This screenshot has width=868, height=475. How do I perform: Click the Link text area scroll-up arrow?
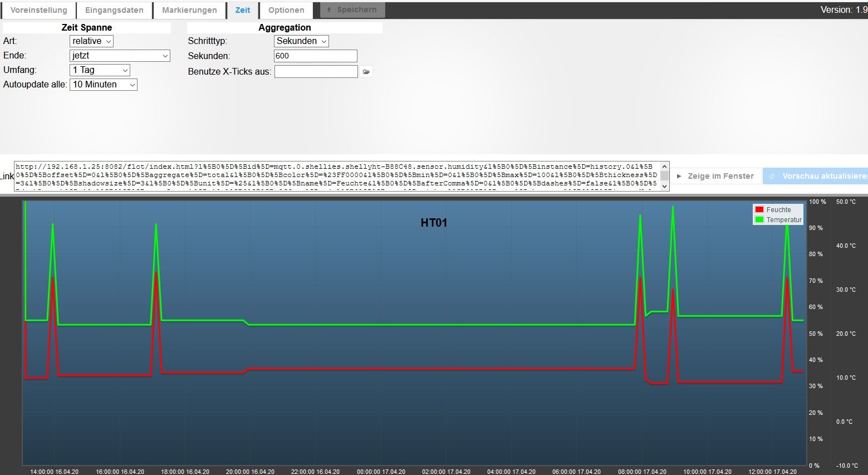point(664,166)
